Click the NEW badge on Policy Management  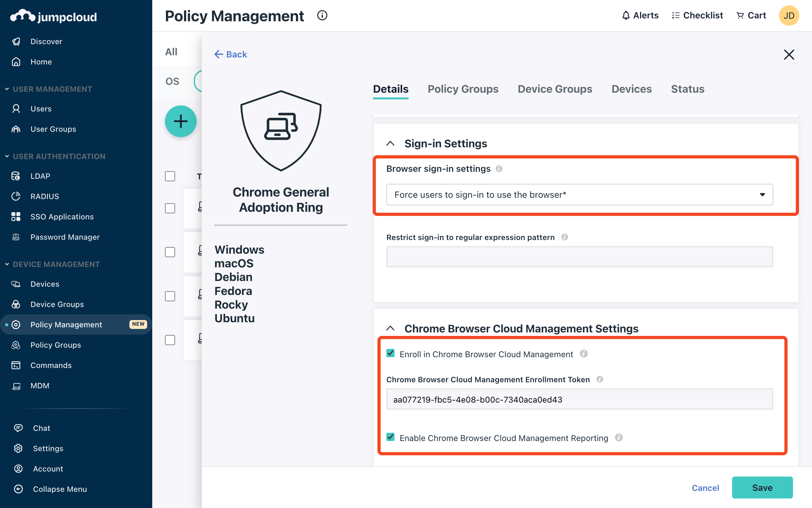(x=138, y=324)
